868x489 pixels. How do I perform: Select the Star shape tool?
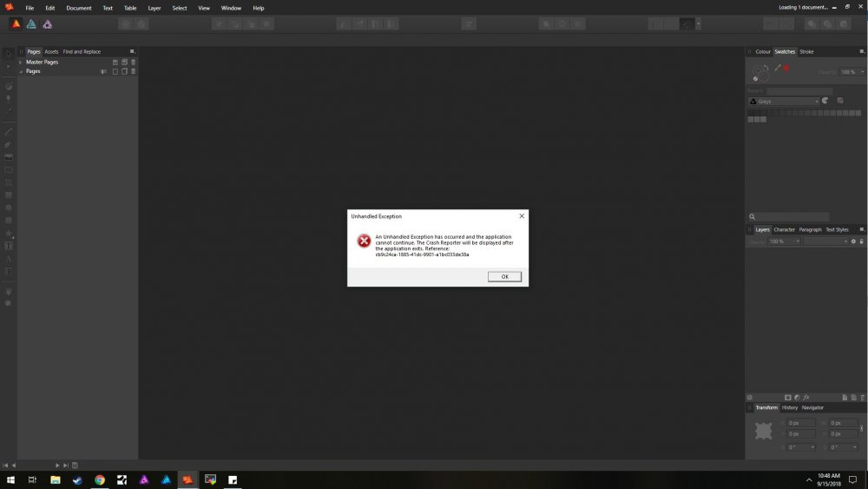coord(9,233)
